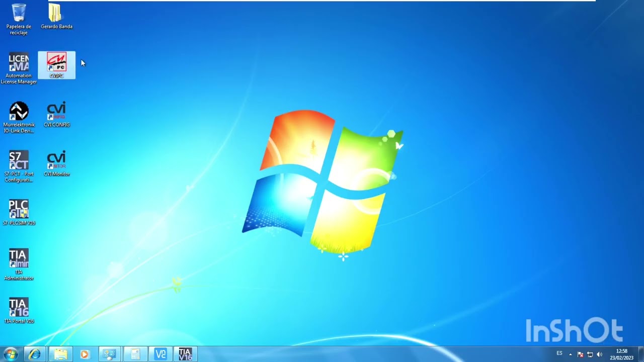Image resolution: width=644 pixels, height=362 pixels.
Task: Open the Windows Start menu
Action: [x=11, y=354]
